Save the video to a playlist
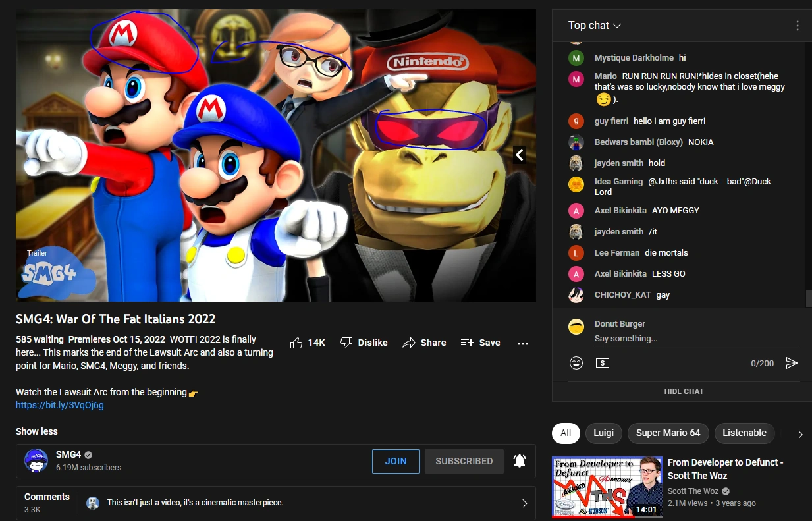Image resolution: width=812 pixels, height=521 pixels. point(481,343)
